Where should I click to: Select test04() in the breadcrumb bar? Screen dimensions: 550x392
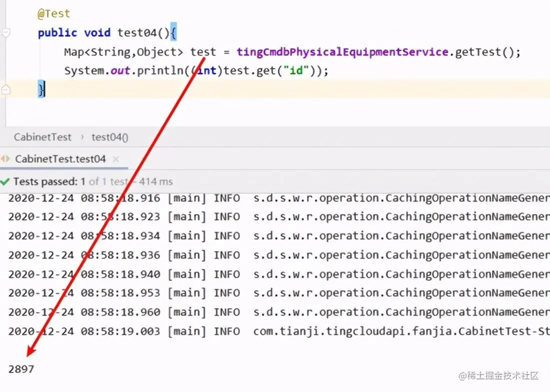[110, 137]
